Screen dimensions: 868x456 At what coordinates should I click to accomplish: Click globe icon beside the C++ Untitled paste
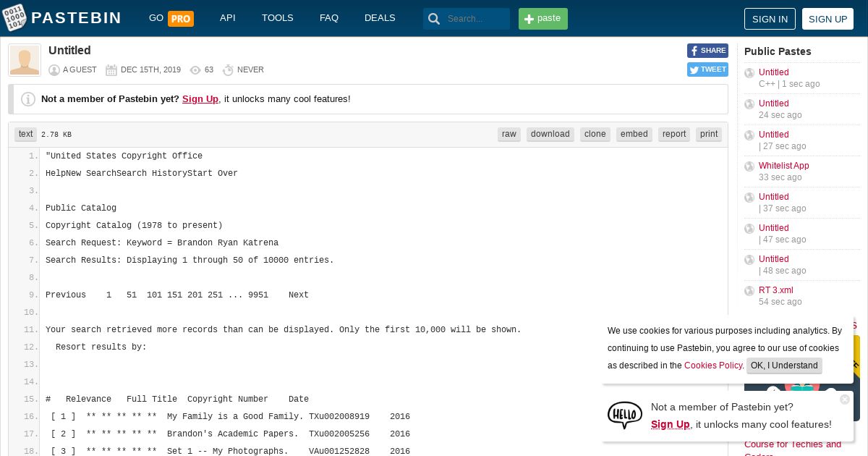[x=749, y=73]
